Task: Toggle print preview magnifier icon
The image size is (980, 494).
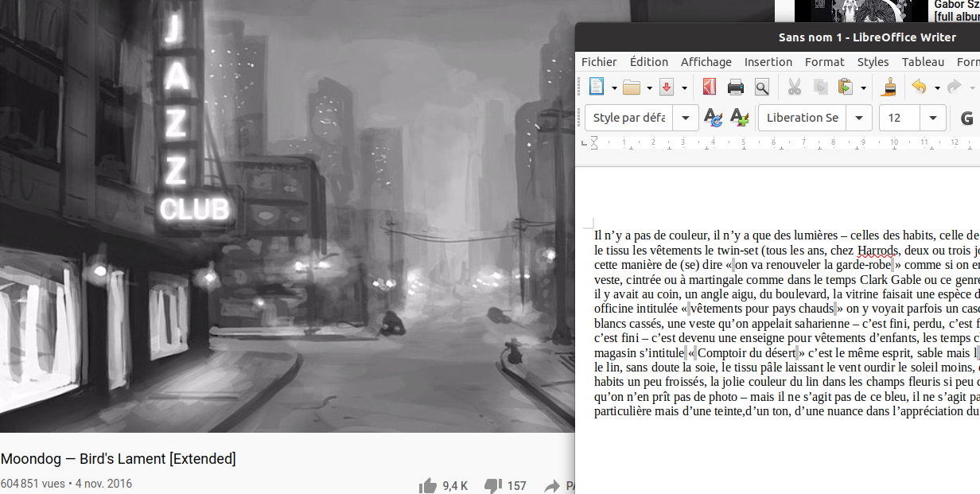Action: 762,87
